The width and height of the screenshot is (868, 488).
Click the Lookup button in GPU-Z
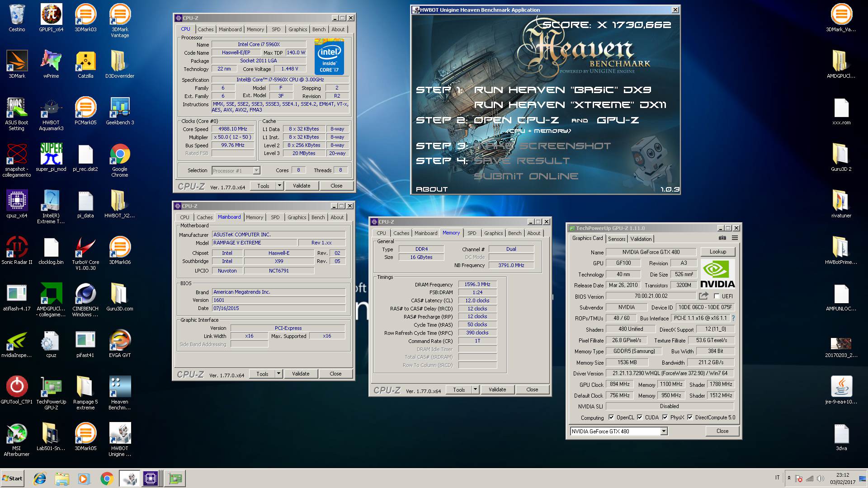[x=718, y=252]
